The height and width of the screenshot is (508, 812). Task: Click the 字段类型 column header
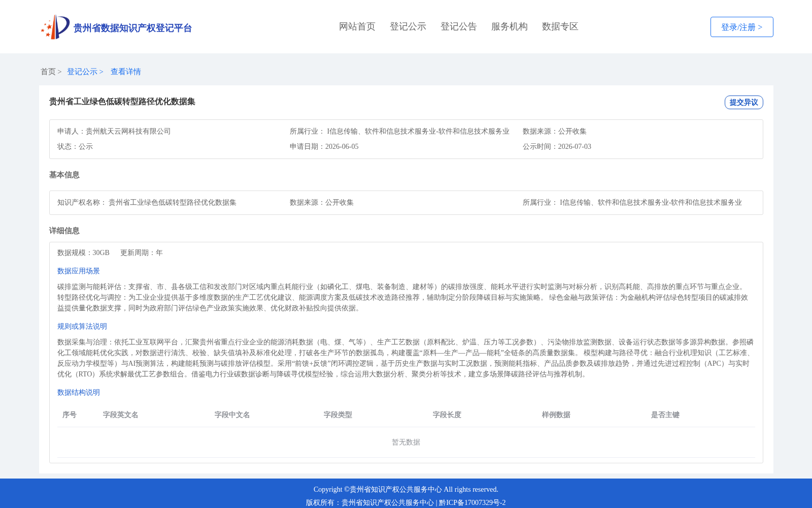click(338, 415)
